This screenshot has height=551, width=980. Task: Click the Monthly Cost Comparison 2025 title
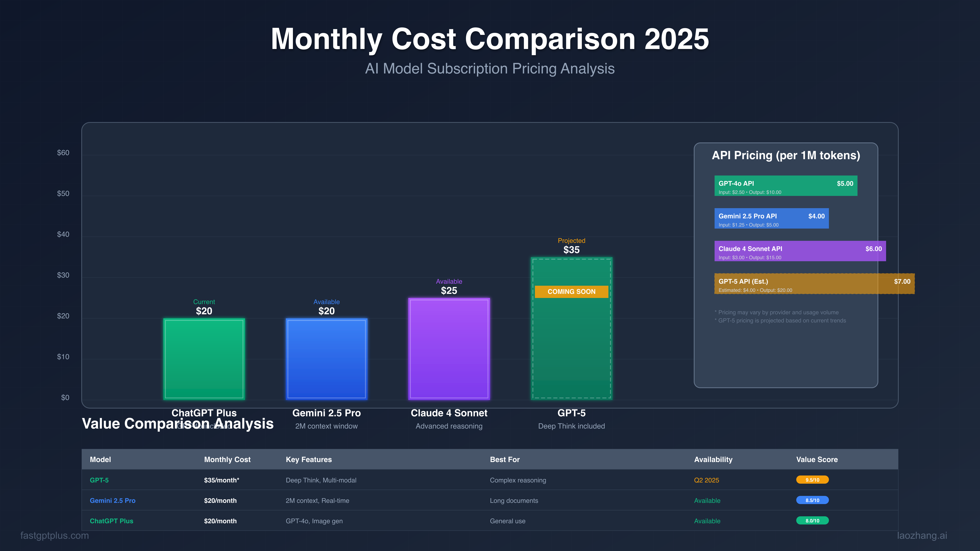coord(490,39)
